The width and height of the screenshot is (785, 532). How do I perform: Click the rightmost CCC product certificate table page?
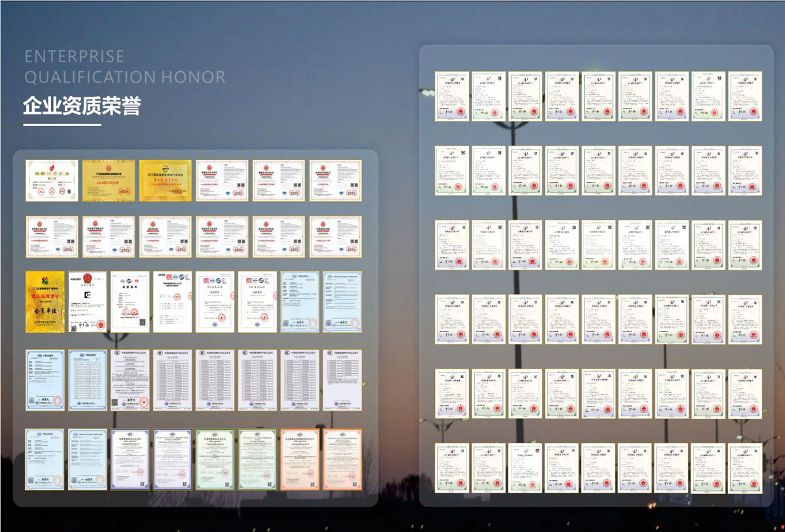point(342,380)
